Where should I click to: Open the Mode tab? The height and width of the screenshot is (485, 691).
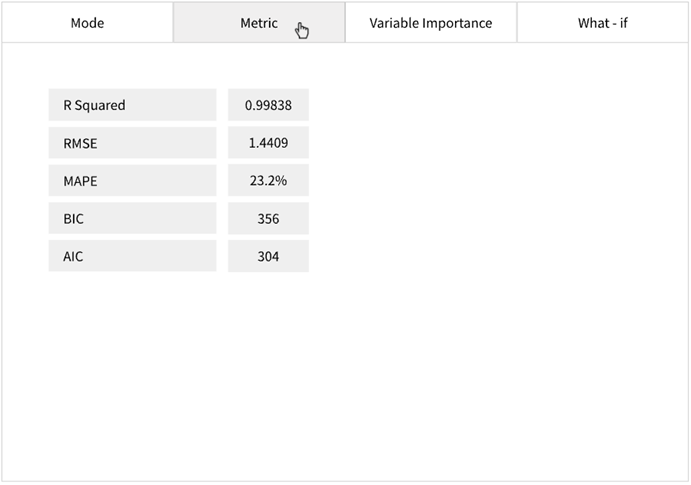(x=87, y=23)
